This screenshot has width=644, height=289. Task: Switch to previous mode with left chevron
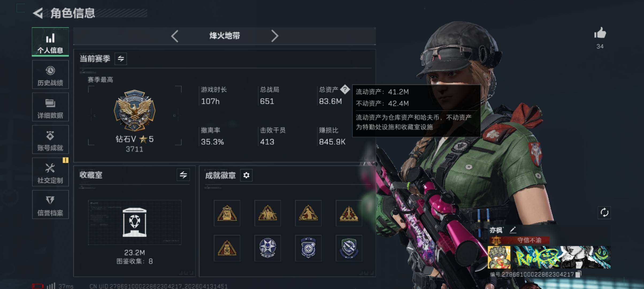(x=175, y=36)
